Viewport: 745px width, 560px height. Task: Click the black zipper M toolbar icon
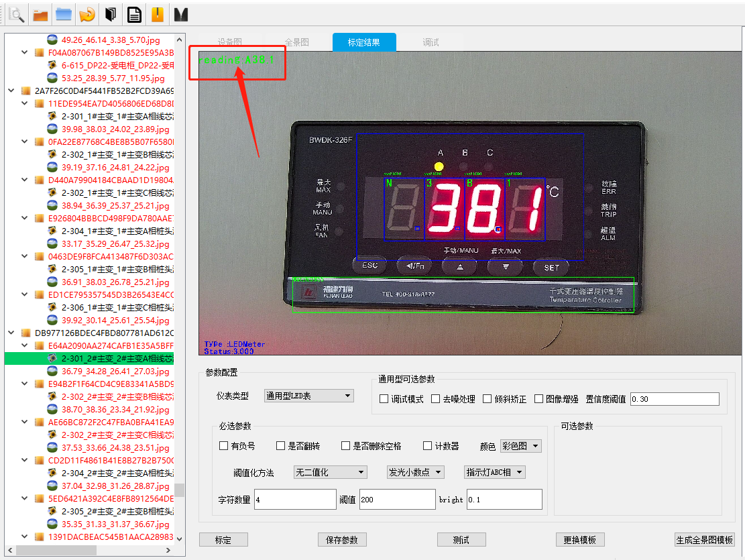pos(181,15)
